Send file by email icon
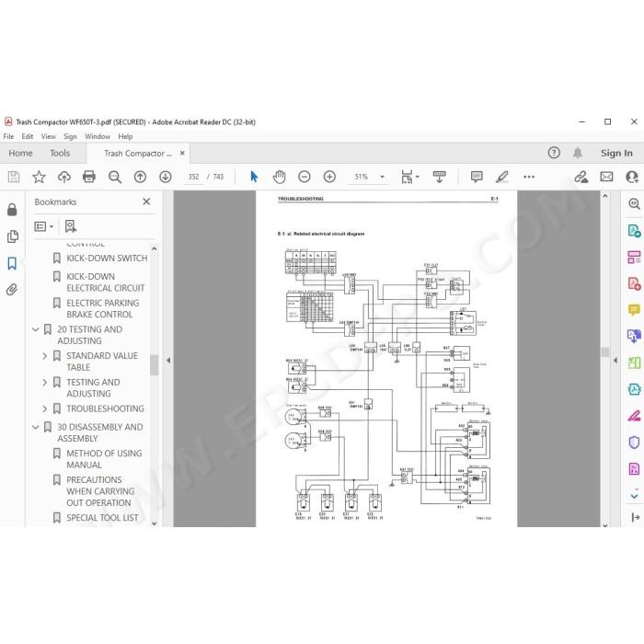This screenshot has height=644, width=644. point(606,177)
